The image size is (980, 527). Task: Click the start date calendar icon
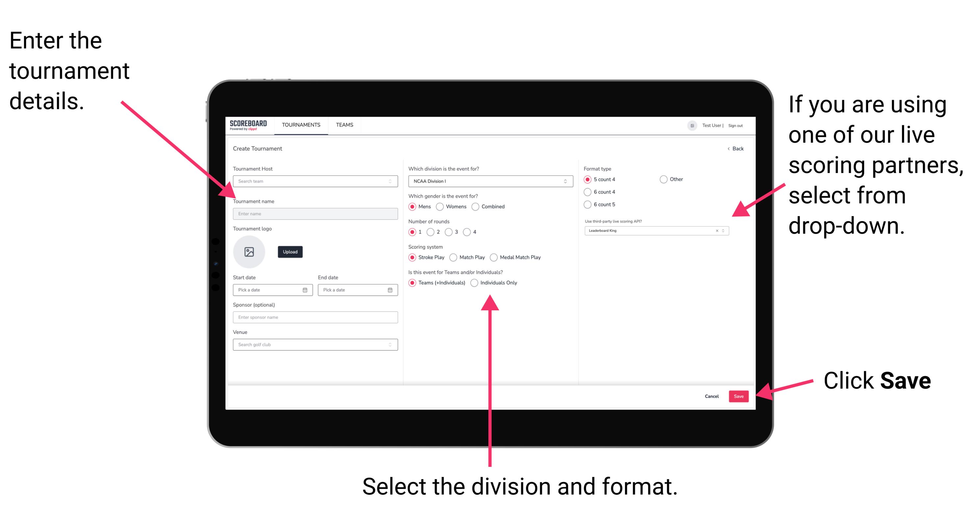(x=307, y=290)
